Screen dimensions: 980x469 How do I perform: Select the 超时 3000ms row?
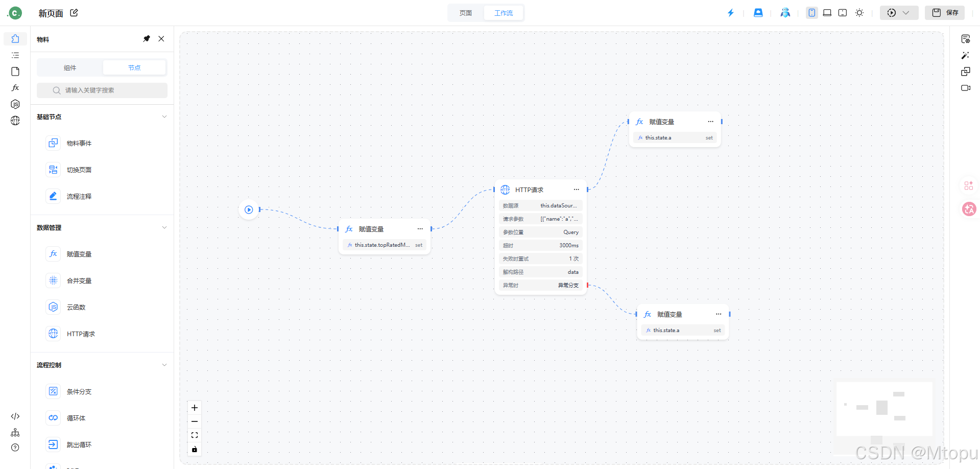[541, 245]
